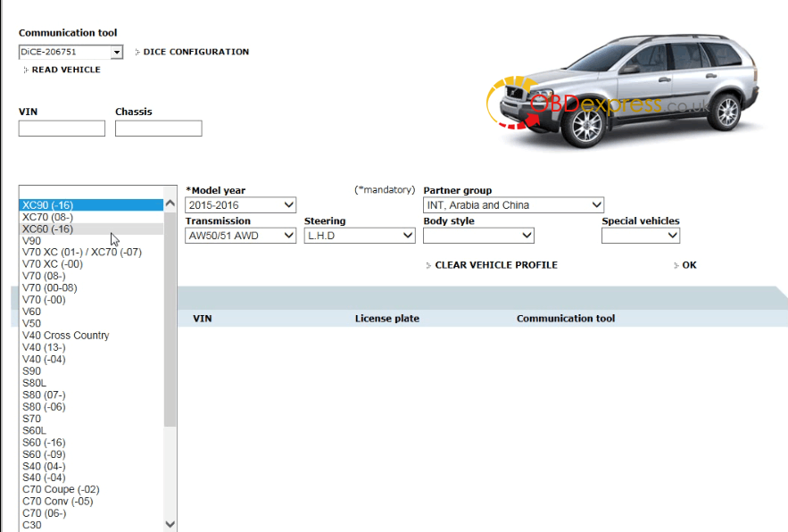788x532 pixels.
Task: Click the model list scrollbar thumb
Action: [x=170, y=320]
